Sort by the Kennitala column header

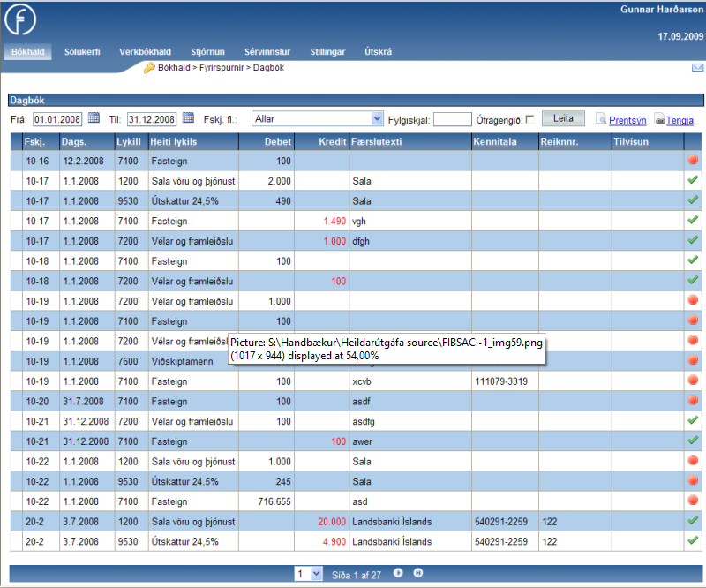494,141
